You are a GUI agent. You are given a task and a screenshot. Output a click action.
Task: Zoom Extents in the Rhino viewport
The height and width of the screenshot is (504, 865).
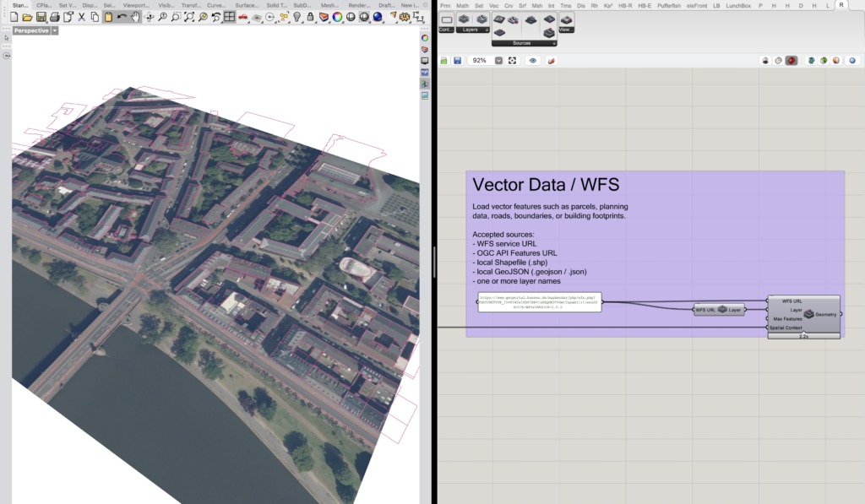point(189,17)
